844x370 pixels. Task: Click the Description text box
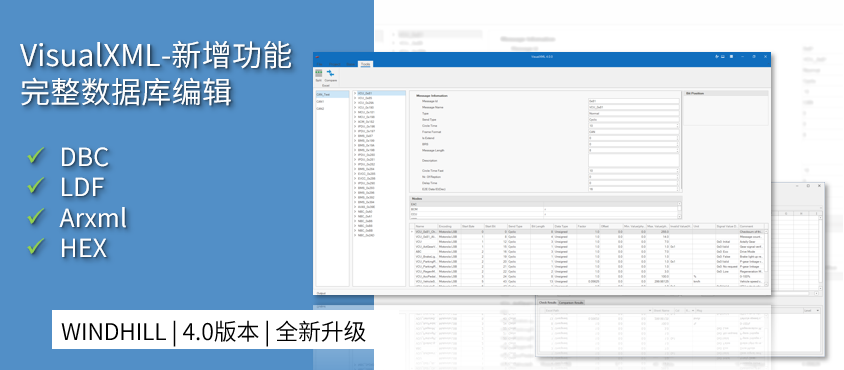[634, 160]
